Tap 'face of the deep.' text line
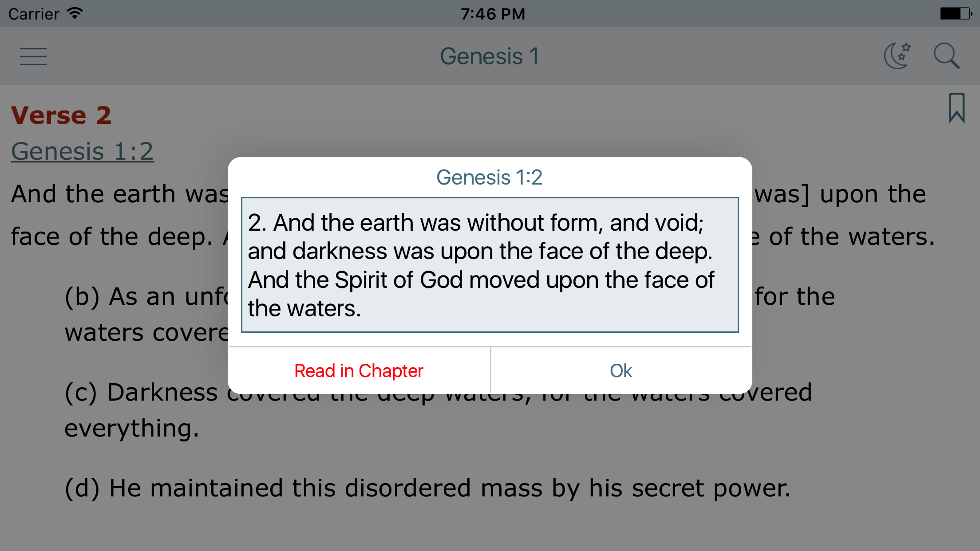The width and height of the screenshot is (980, 551). 112,236
